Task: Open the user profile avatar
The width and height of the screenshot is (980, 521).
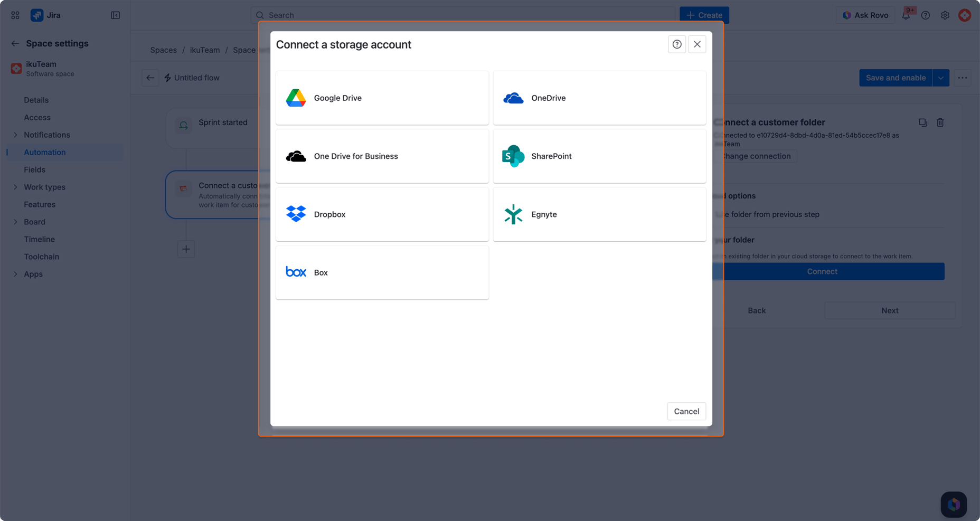Action: coord(965,15)
